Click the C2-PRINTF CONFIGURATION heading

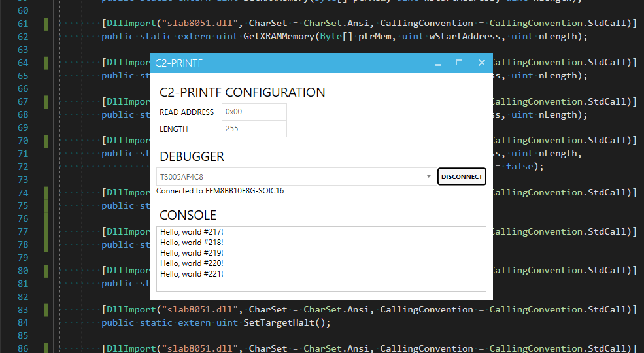[242, 92]
